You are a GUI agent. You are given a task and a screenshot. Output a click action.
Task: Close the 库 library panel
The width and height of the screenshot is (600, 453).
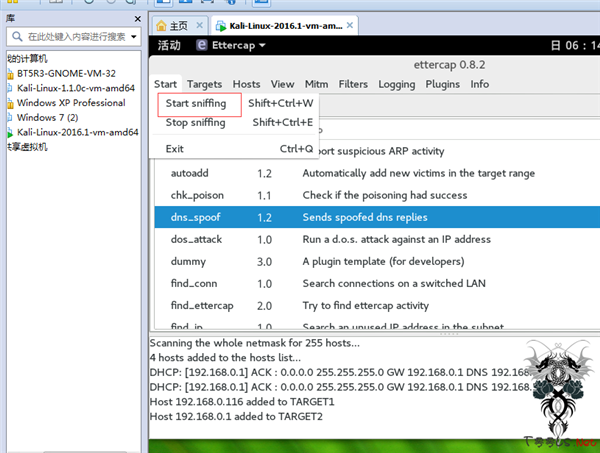(x=136, y=18)
